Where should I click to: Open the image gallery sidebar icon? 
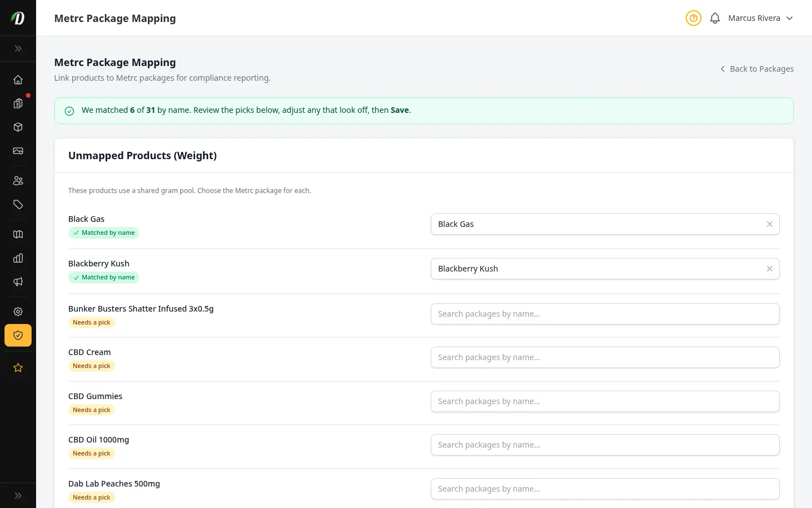pos(18,151)
